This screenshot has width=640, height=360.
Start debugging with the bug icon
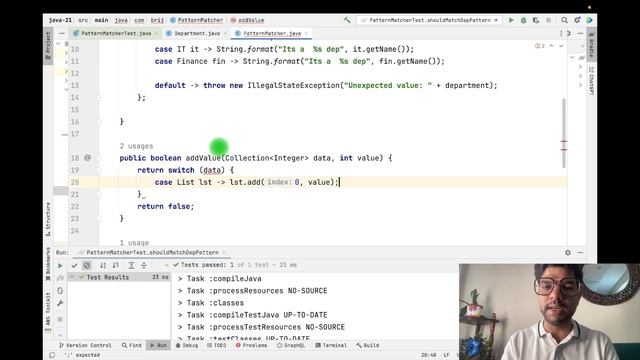pos(523,20)
